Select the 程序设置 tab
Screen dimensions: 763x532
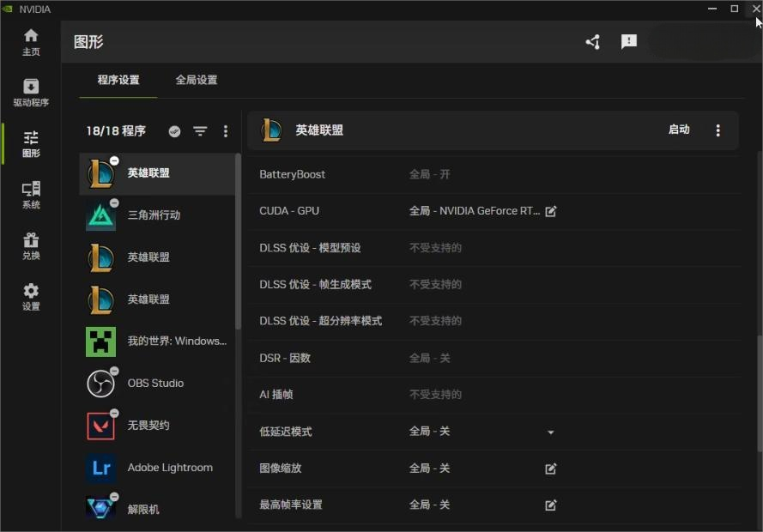[x=118, y=80]
